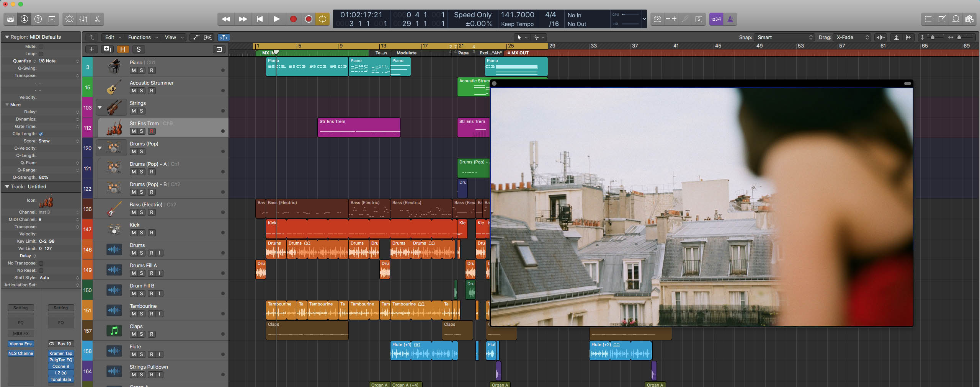This screenshot has height=387, width=980.
Task: Uncheck the Clip Length checkbox
Action: pyautogui.click(x=41, y=134)
